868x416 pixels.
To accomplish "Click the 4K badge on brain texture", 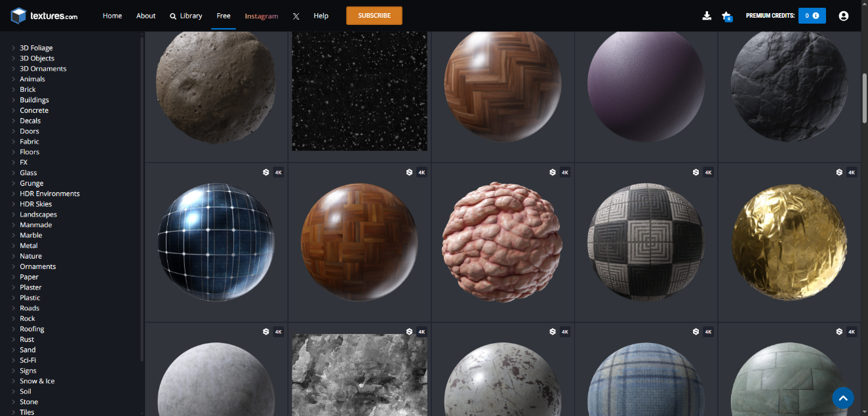I will pos(565,173).
